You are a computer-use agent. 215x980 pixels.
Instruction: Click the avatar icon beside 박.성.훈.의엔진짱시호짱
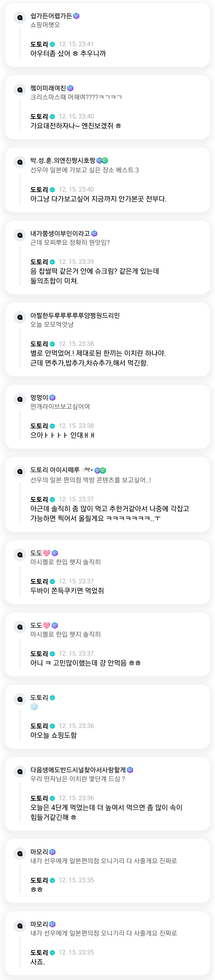(x=20, y=162)
